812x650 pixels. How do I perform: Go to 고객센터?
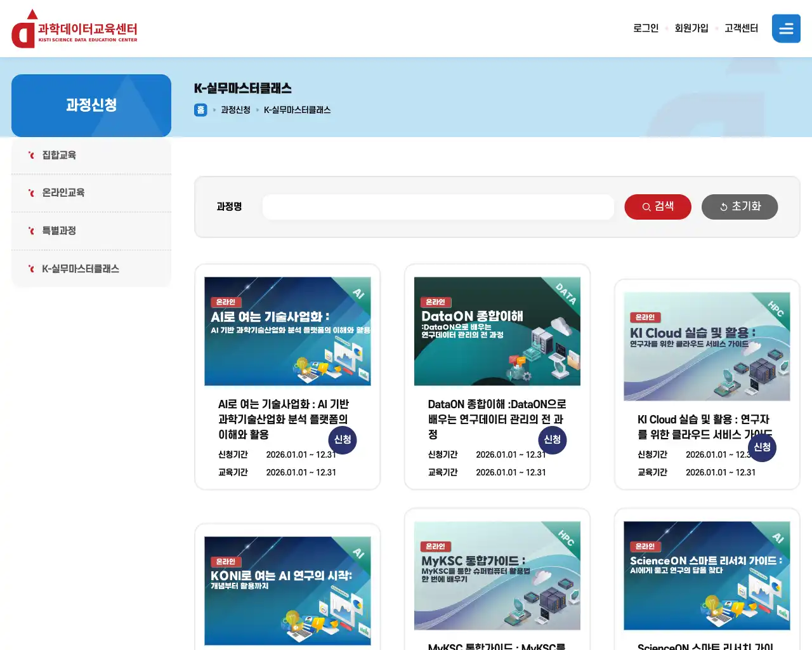741,29
